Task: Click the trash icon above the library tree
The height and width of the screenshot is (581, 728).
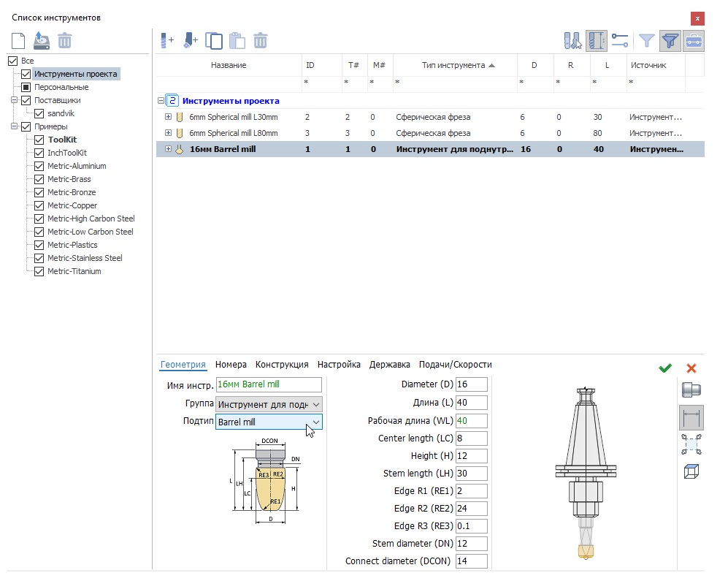Action: click(64, 41)
